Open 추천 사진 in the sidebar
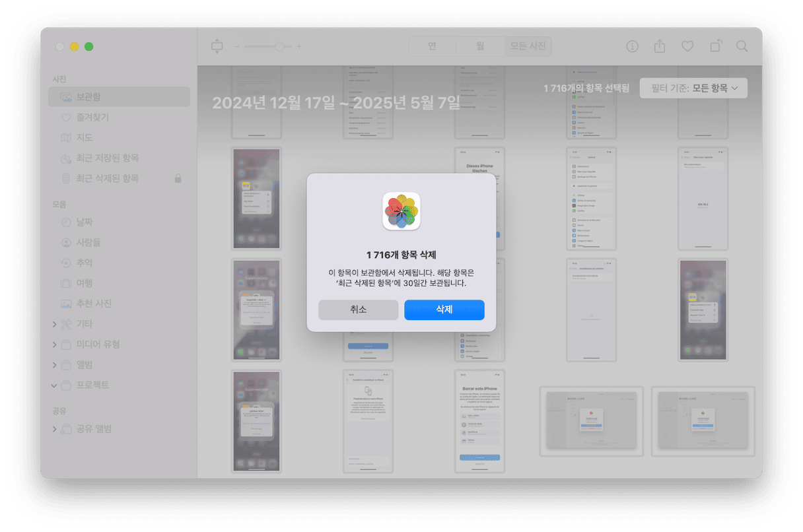Image resolution: width=803 pixels, height=532 pixels. pos(119,304)
